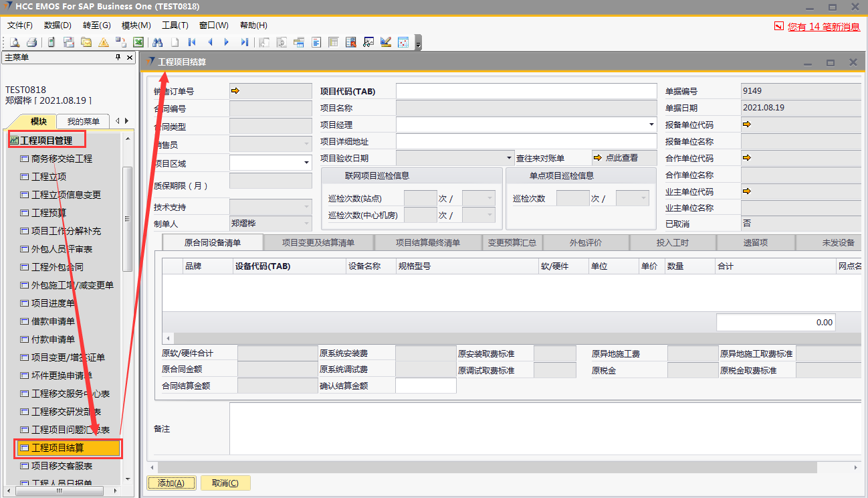The height and width of the screenshot is (498, 868).
Task: Open the 您有 14 笔新消息 link
Action: click(823, 27)
